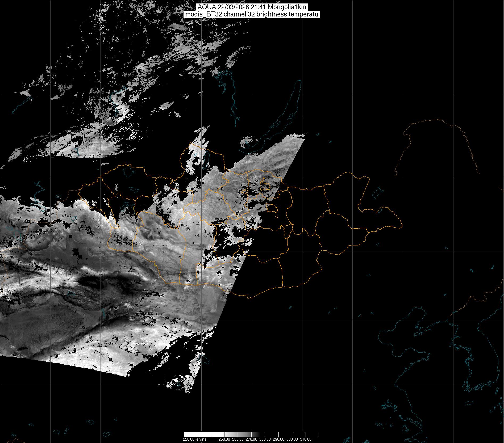Screen dimensions: 504x443
Task: Click the '310.00' colorbar label
Action: pos(306,439)
